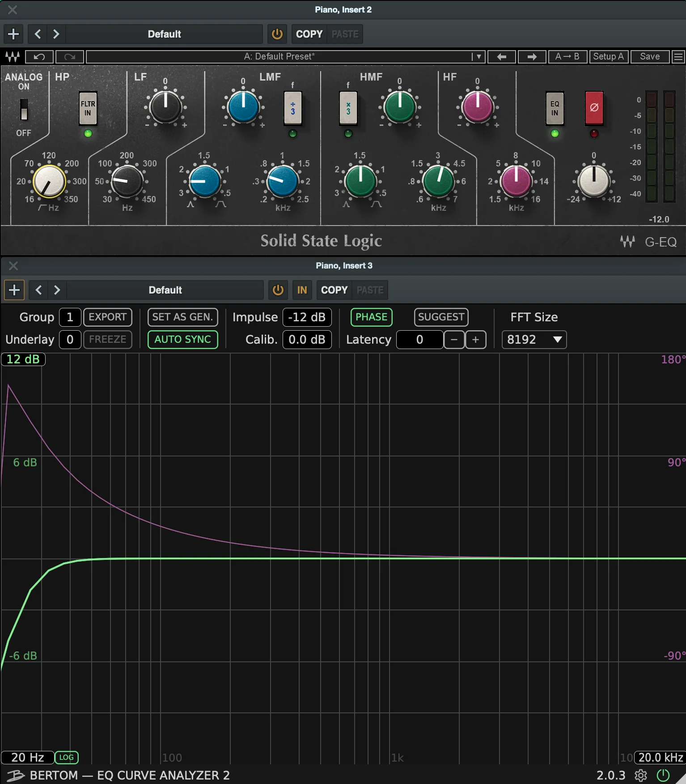Toggle the red phase invert button
This screenshot has width=686, height=784.
click(594, 108)
